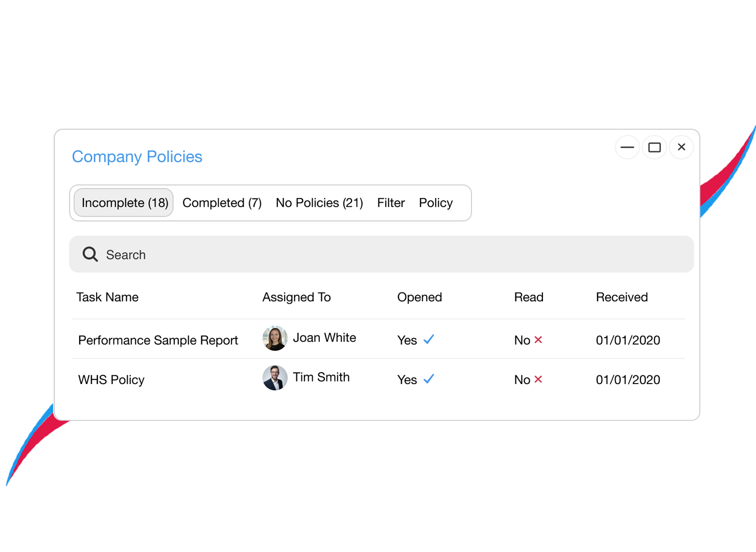Image resolution: width=756 pixels, height=552 pixels.
Task: Click the search magnifying glass icon
Action: [x=90, y=254]
